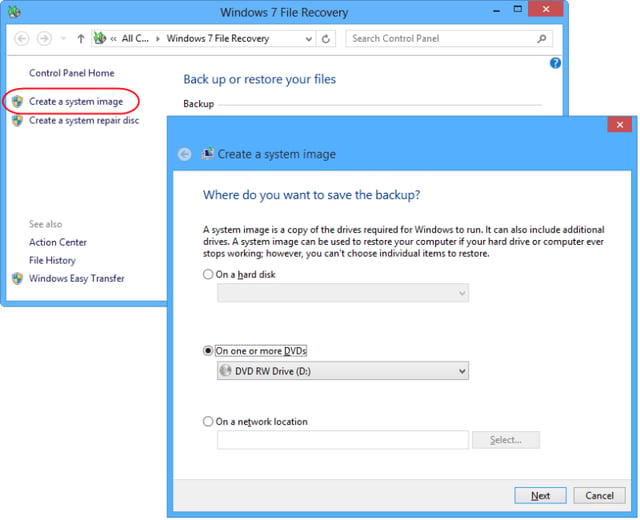The height and width of the screenshot is (520, 640).
Task: Click the File Recovery window title icon
Action: click(x=14, y=12)
